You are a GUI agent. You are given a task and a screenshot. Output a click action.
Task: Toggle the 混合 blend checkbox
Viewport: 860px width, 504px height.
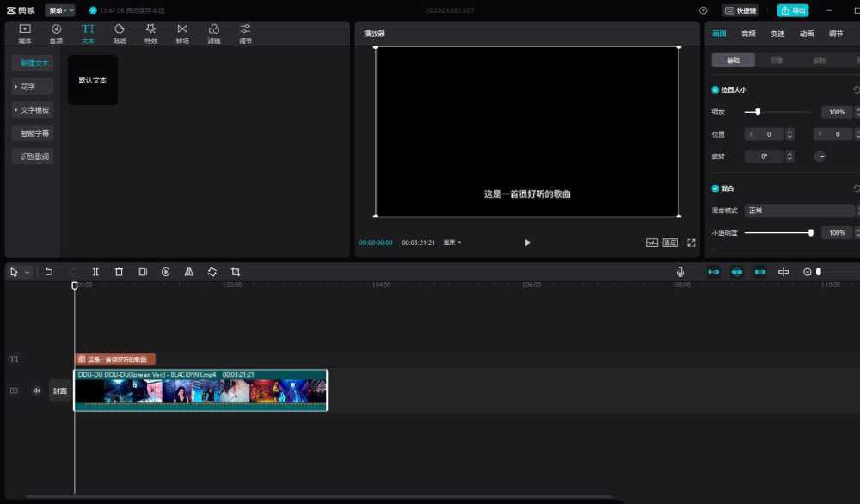point(715,187)
